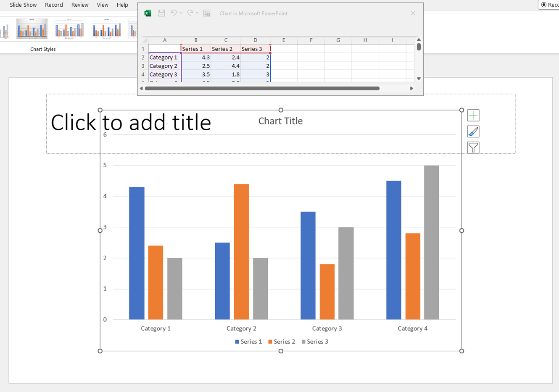Select the Chart Title text

point(280,121)
